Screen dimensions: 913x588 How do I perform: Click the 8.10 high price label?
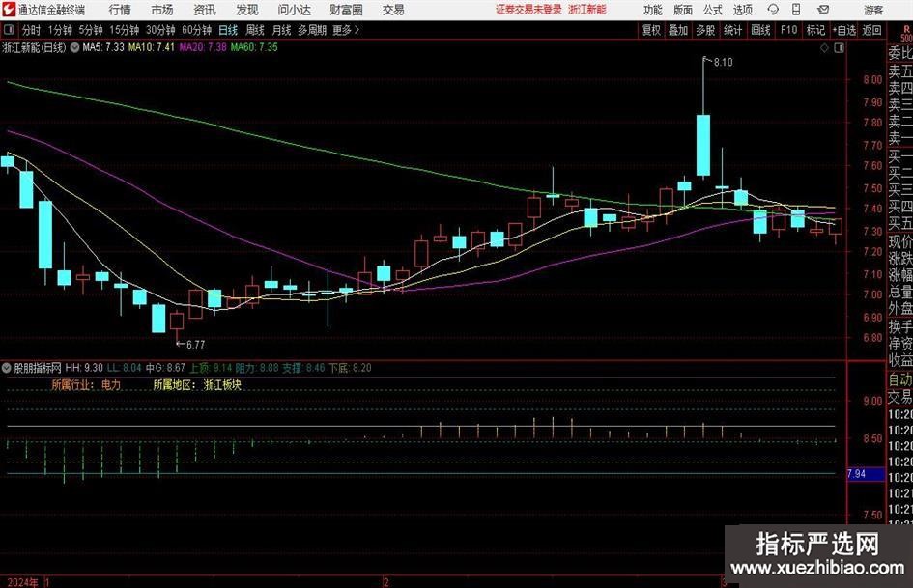[723, 63]
